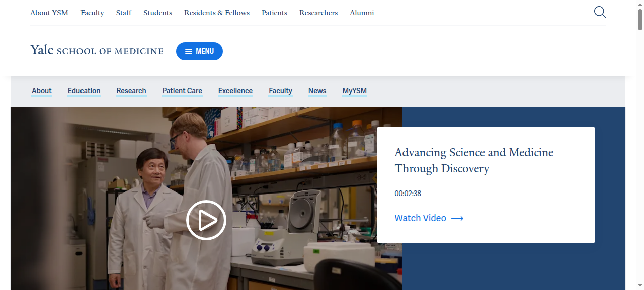
Task: Click the page vertical scrollbar thumb
Action: [x=640, y=19]
